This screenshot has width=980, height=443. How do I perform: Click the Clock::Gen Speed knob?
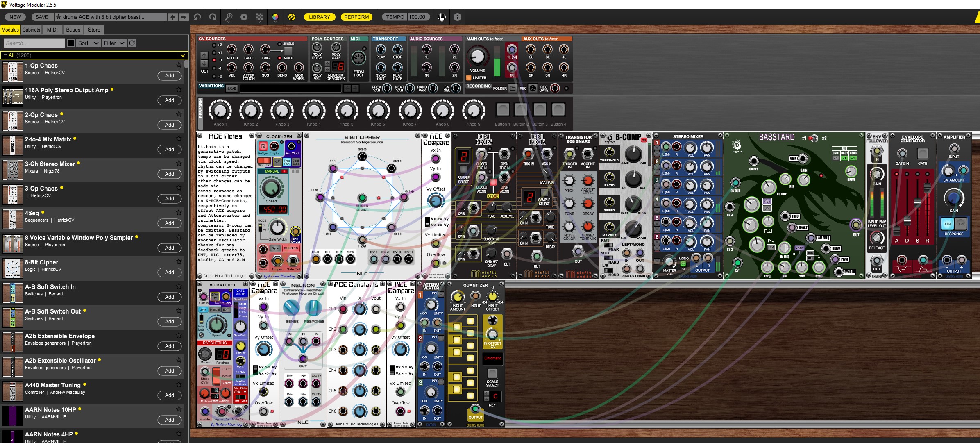[271, 188]
